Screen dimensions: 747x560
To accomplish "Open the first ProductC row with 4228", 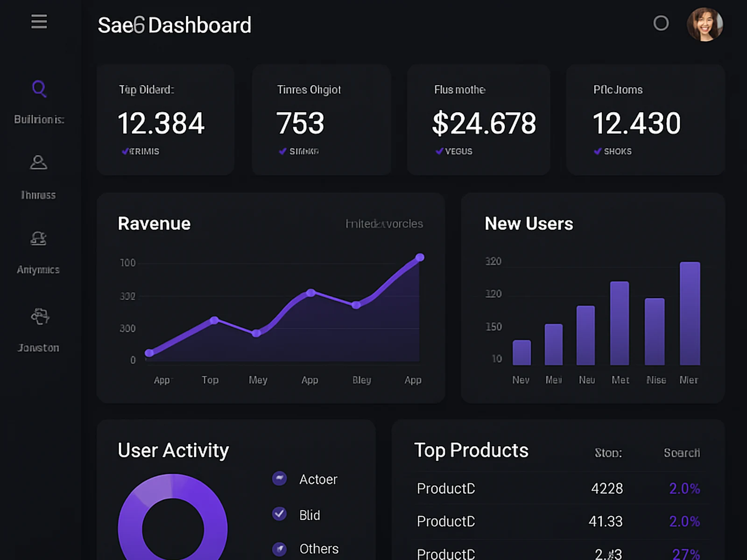I will coord(558,489).
